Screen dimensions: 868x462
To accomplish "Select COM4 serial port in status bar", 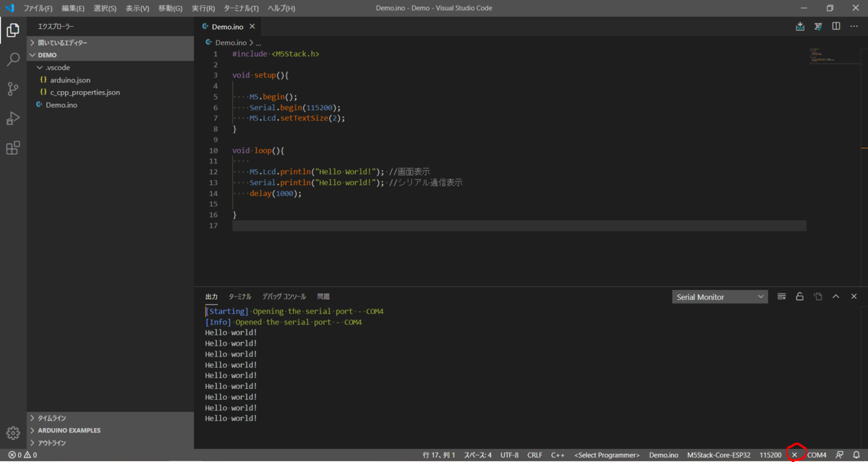I will [x=817, y=455].
